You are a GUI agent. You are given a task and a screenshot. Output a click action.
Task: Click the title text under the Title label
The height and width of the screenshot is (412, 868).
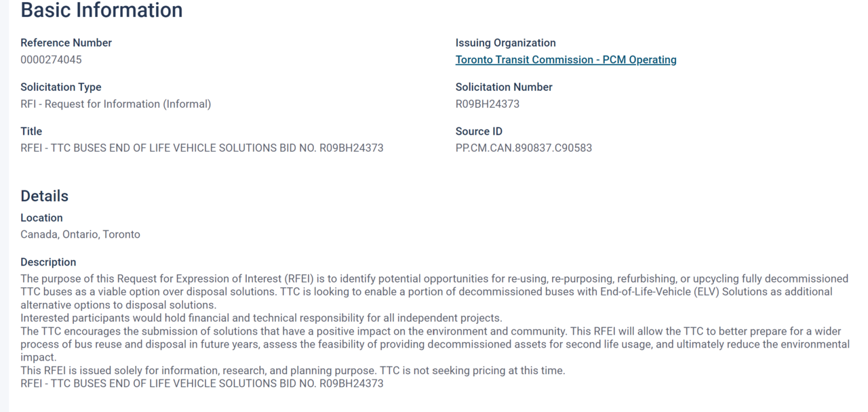point(201,148)
